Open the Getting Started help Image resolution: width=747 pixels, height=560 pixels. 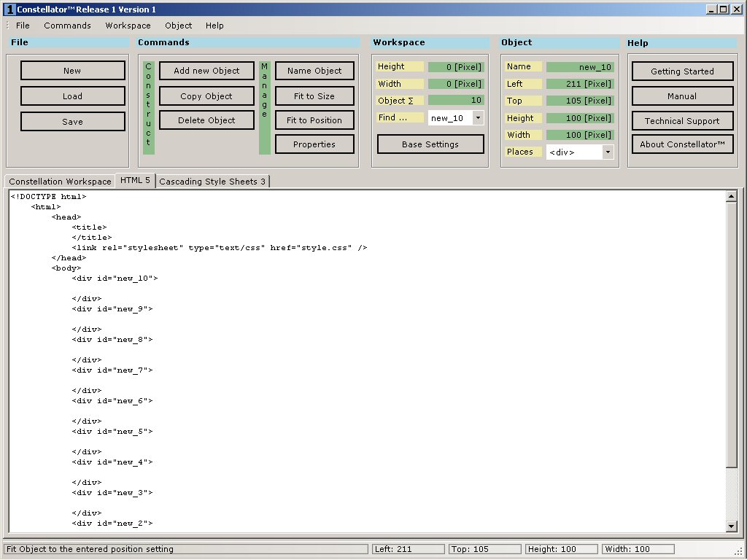682,71
